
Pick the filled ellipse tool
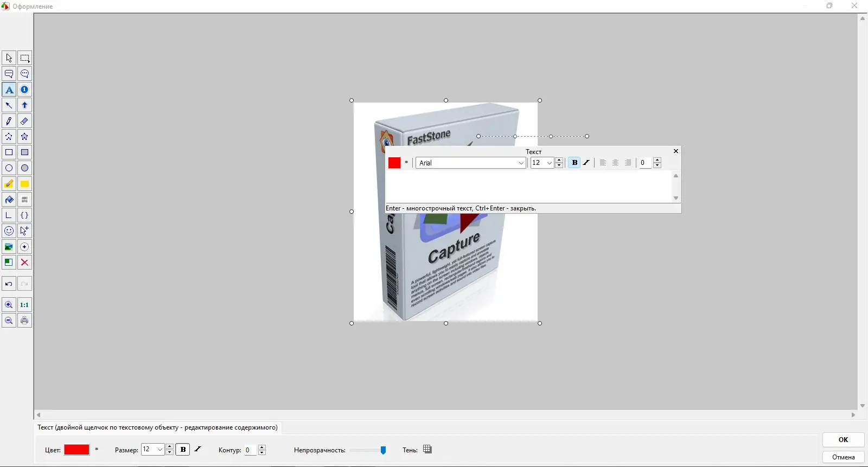point(24,168)
